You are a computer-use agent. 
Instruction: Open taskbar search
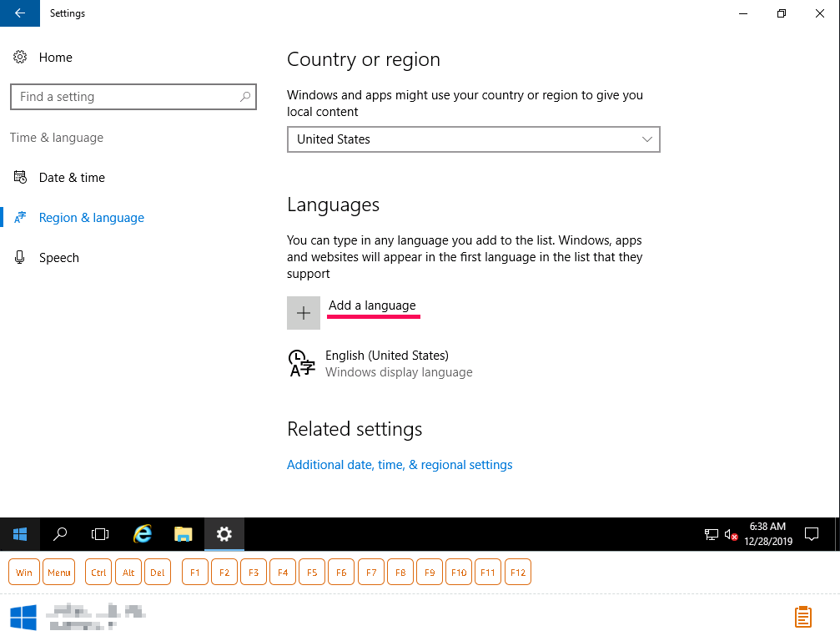pos(60,534)
